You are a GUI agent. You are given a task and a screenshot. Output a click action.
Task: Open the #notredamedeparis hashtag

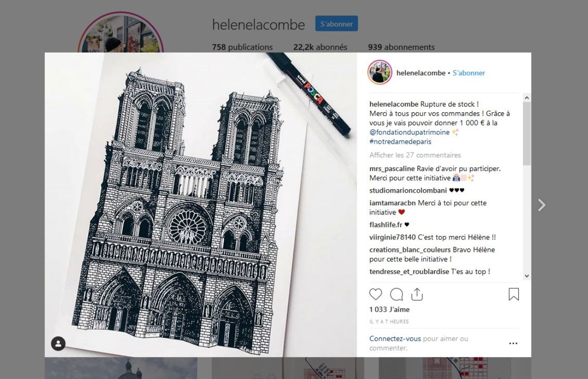click(401, 142)
